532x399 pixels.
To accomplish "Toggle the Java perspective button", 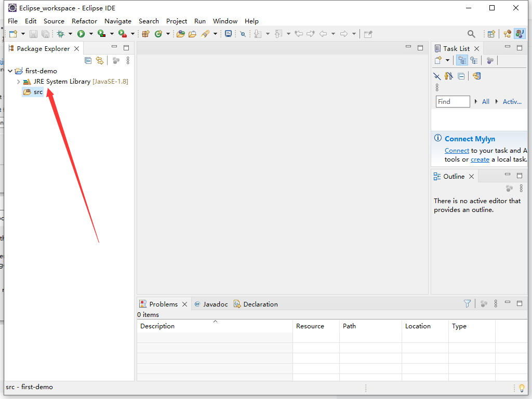I will pos(520,34).
